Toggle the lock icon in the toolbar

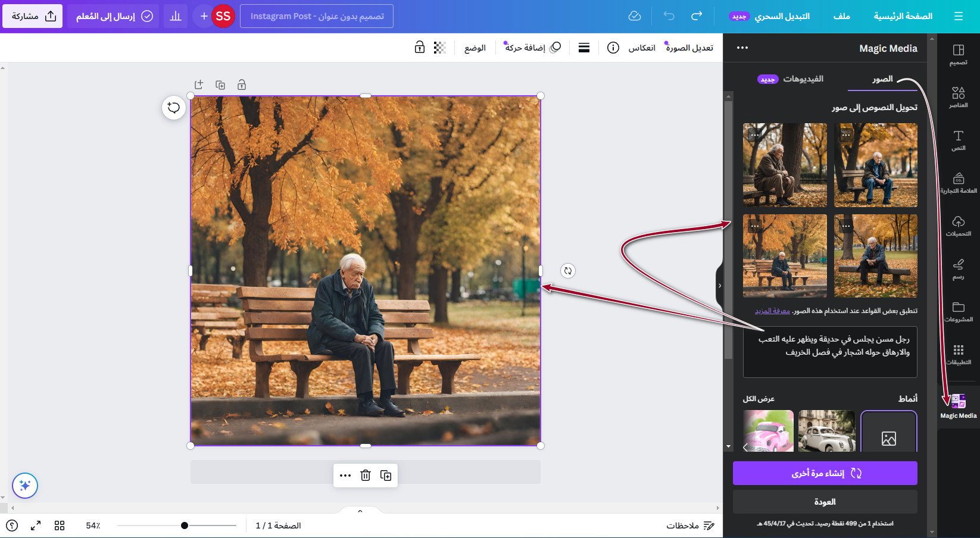coord(420,48)
